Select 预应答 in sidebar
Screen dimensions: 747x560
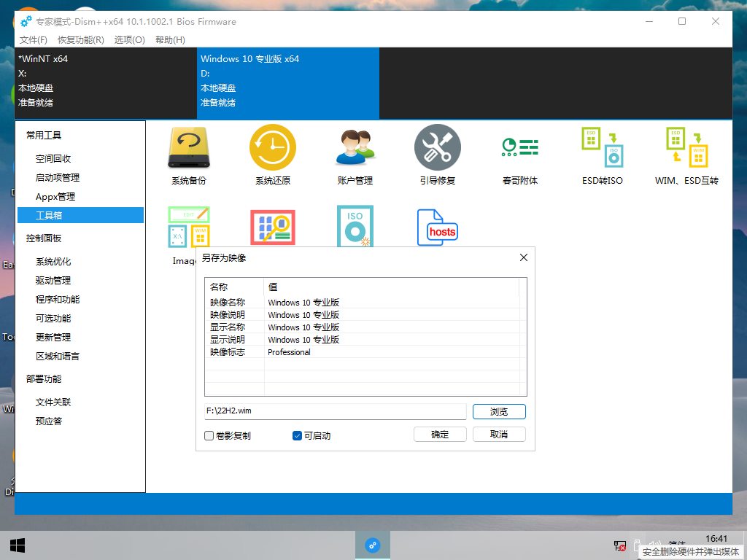point(49,421)
